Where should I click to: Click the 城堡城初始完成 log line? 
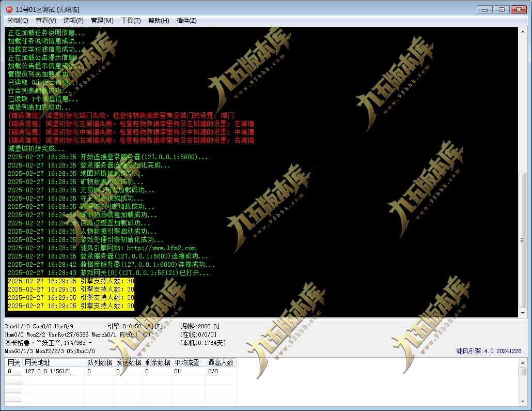tap(36, 148)
